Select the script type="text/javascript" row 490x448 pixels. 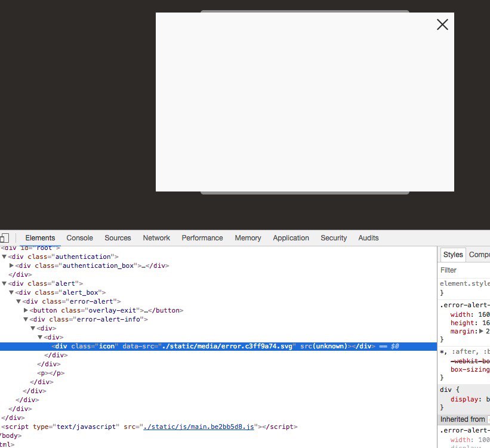149,427
